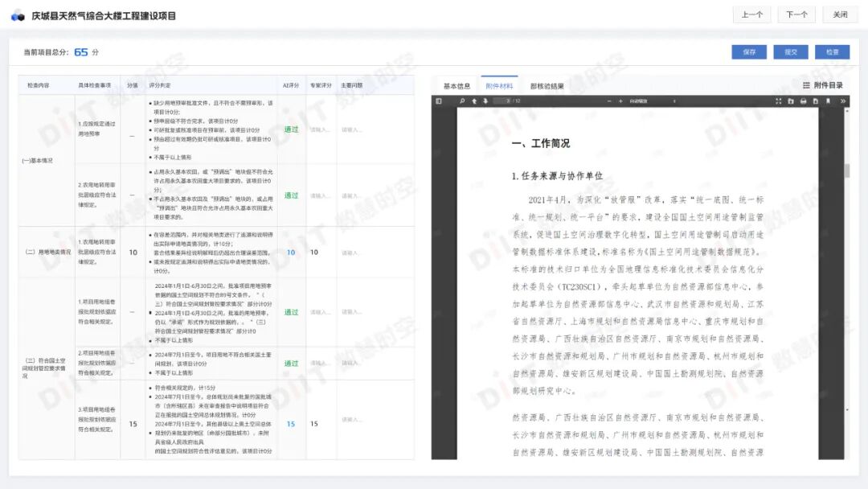The width and height of the screenshot is (868, 489).
Task: Click the project title 庆城县天然气综合大楼工程建设项目
Action: coord(104,15)
